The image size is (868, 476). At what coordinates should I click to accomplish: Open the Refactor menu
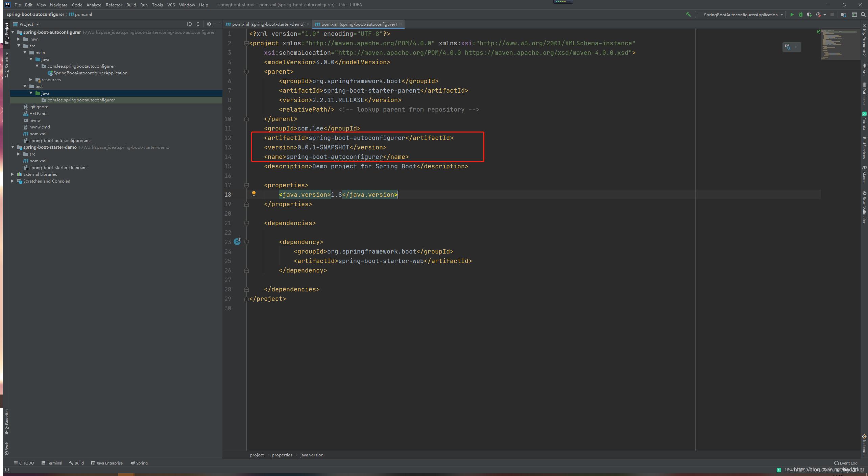point(114,5)
